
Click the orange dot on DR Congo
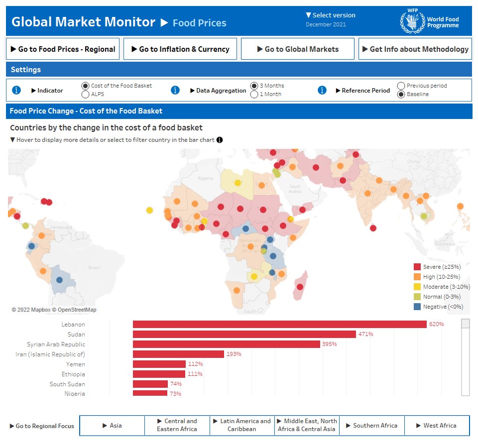(x=250, y=246)
